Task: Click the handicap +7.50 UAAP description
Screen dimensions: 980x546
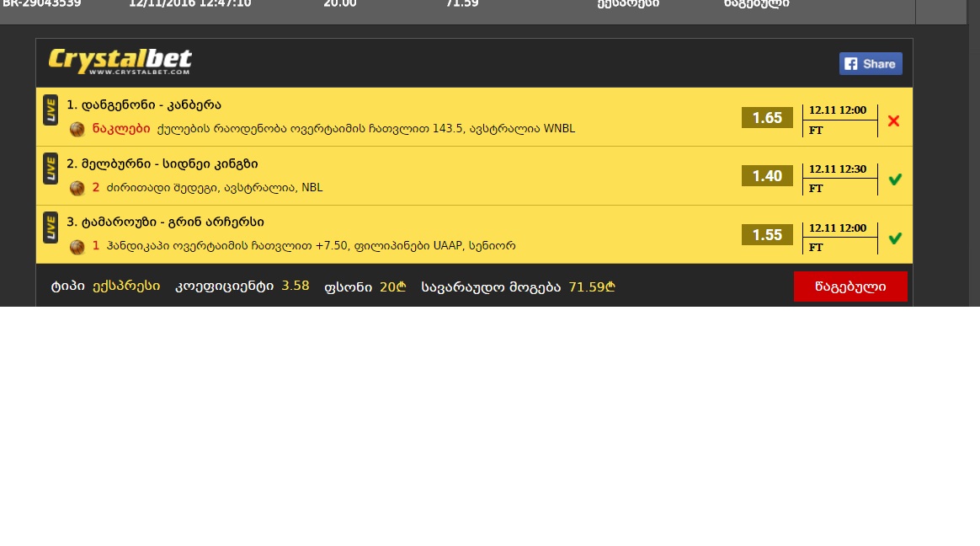Action: 312,246
